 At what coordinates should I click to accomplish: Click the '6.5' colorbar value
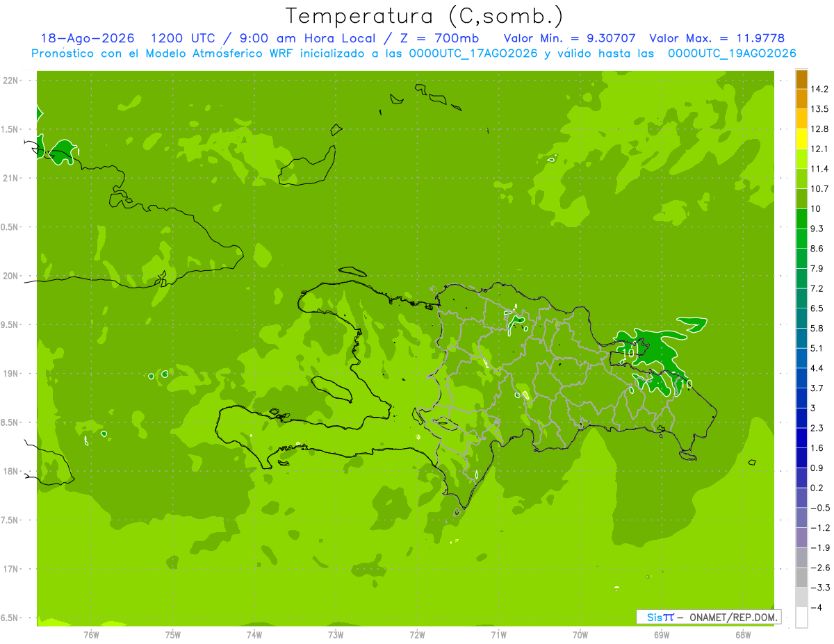(x=817, y=308)
